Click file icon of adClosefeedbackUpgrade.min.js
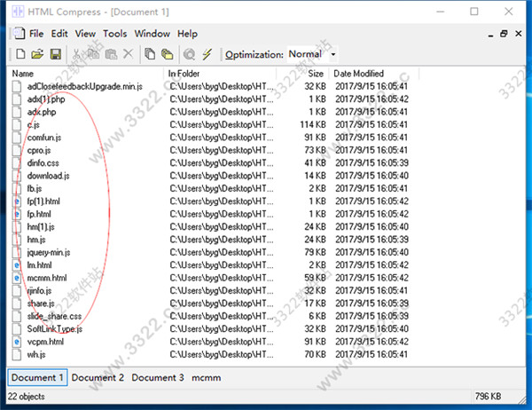The width and height of the screenshot is (532, 410). point(17,86)
